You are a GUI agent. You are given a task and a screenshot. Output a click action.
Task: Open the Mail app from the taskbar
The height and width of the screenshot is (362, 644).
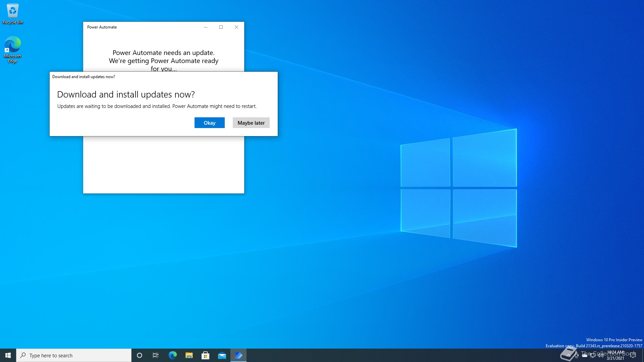click(x=222, y=355)
